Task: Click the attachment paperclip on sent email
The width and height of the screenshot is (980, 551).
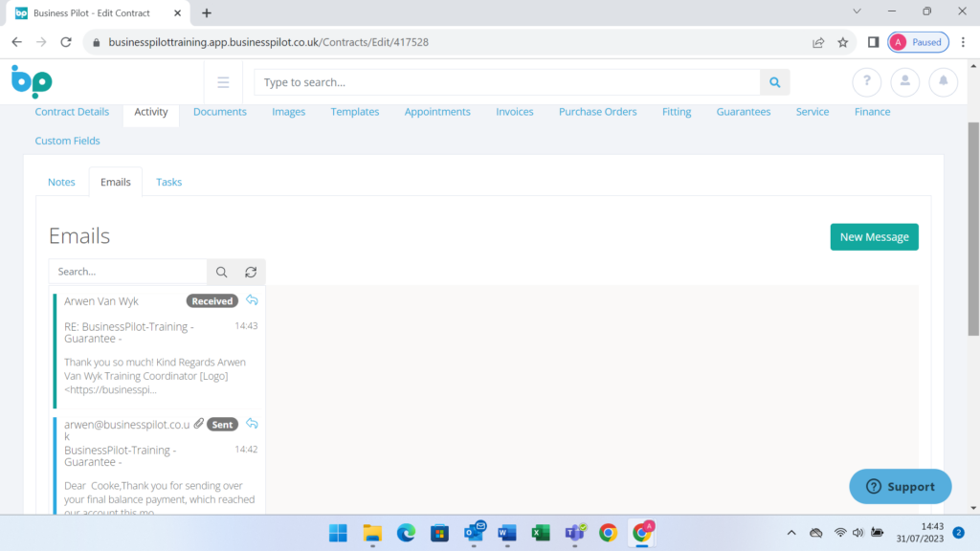Action: pyautogui.click(x=199, y=424)
